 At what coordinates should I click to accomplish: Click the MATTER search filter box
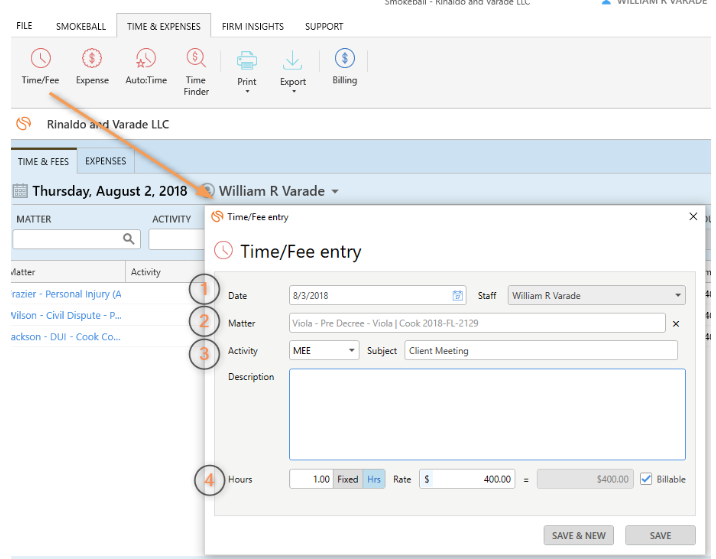[76, 239]
